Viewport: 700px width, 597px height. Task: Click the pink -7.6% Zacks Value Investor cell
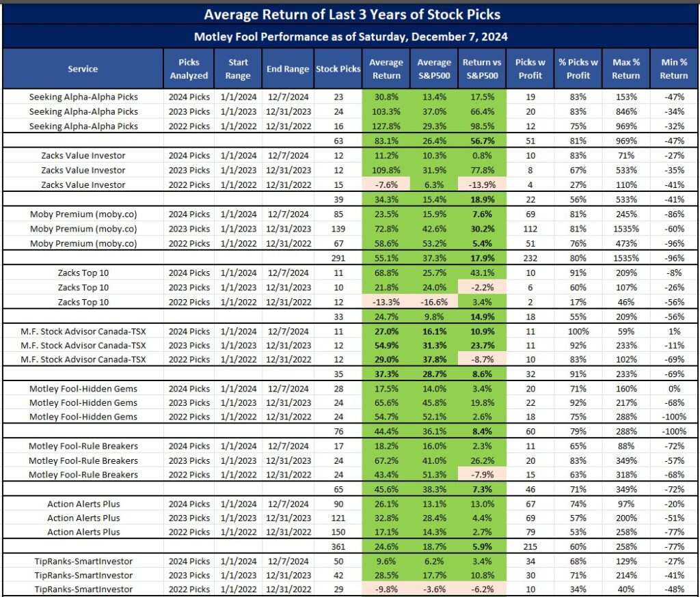tap(386, 184)
